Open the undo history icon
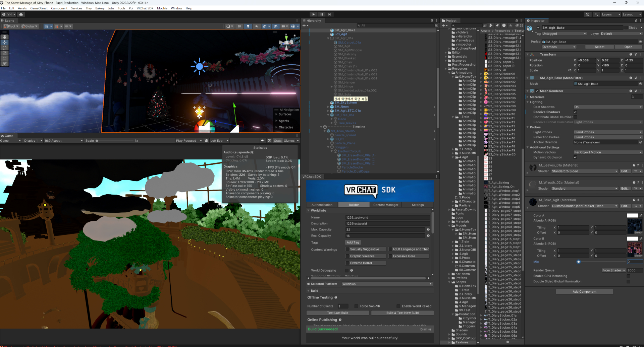 tap(587, 14)
